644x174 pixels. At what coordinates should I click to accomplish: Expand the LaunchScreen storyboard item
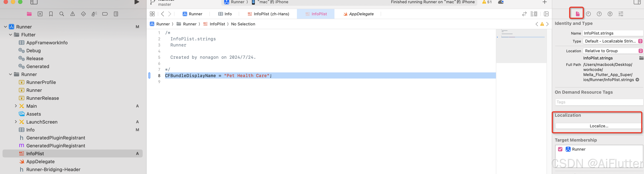pyautogui.click(x=16, y=122)
